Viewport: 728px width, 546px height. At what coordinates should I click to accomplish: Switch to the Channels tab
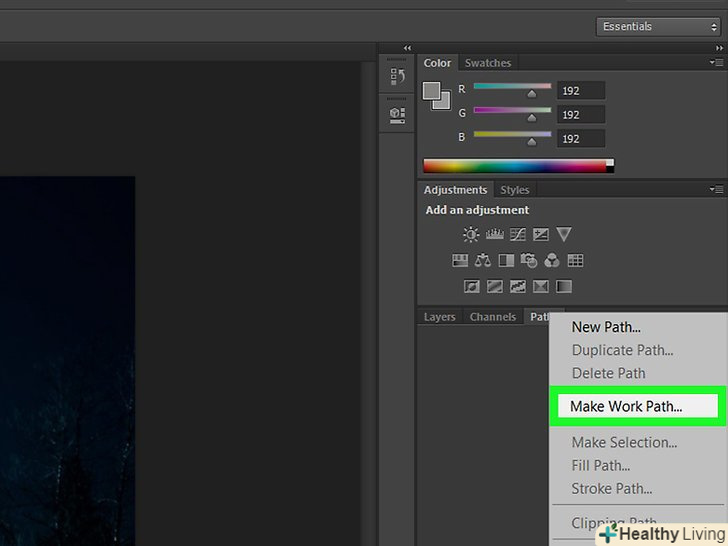click(492, 317)
